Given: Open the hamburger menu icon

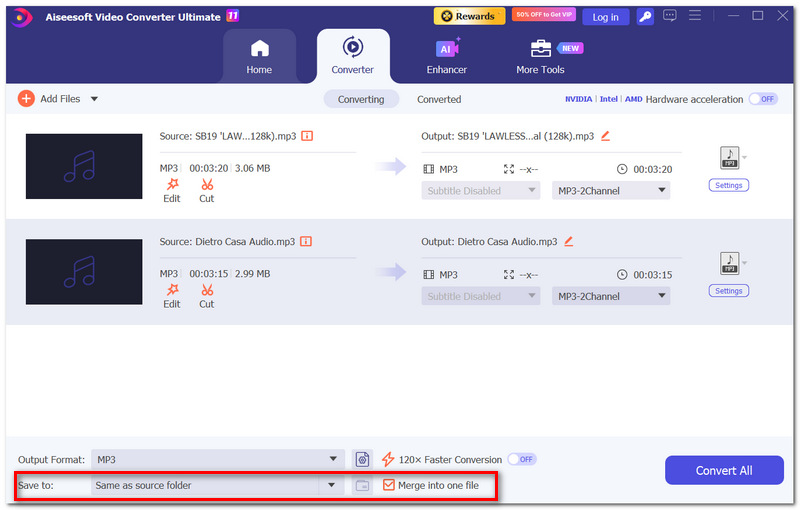Looking at the screenshot, I should pos(695,16).
